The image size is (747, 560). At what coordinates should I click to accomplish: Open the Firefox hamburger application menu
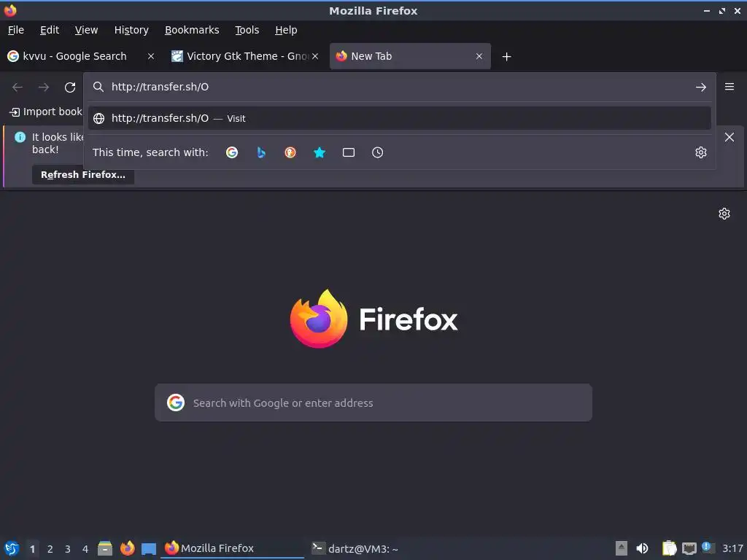click(729, 87)
